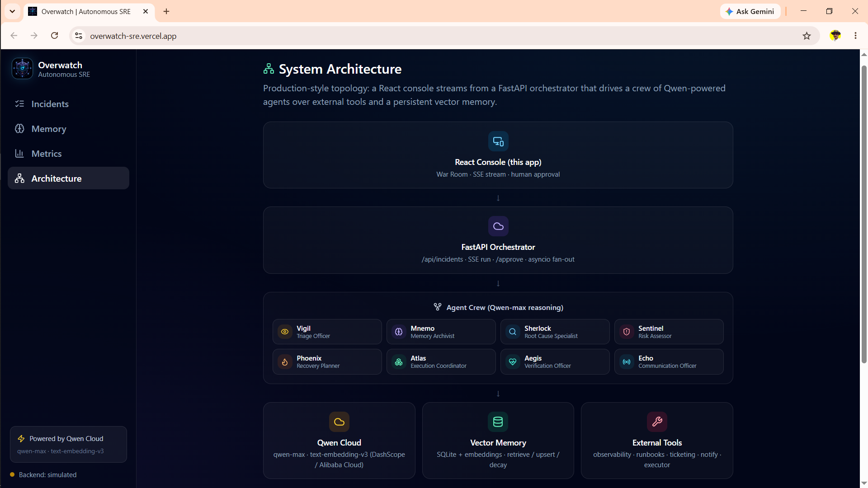Open the Echo Communication Officer card
Viewport: 868px width, 488px height.
(x=669, y=361)
